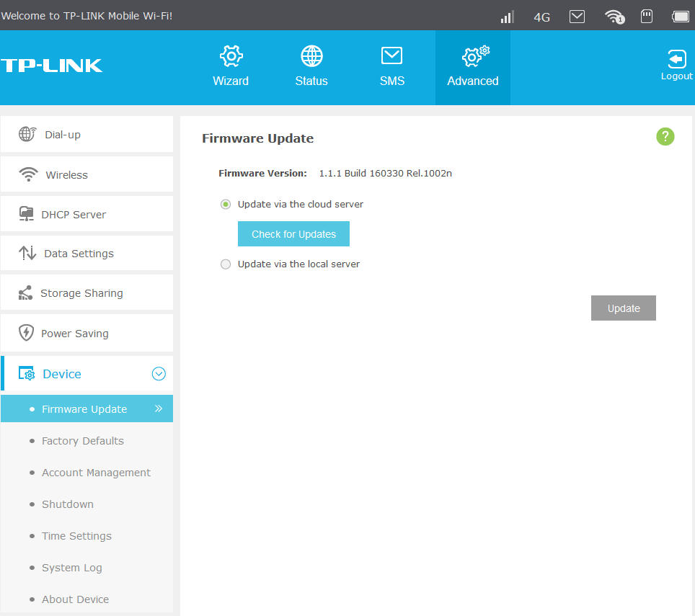Select the Advanced tab
The image size is (695, 616).
(x=472, y=67)
